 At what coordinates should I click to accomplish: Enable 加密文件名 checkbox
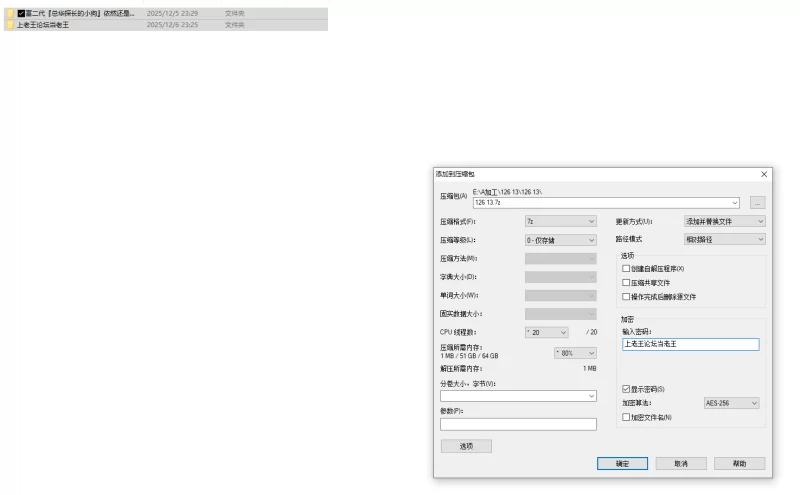point(626,417)
